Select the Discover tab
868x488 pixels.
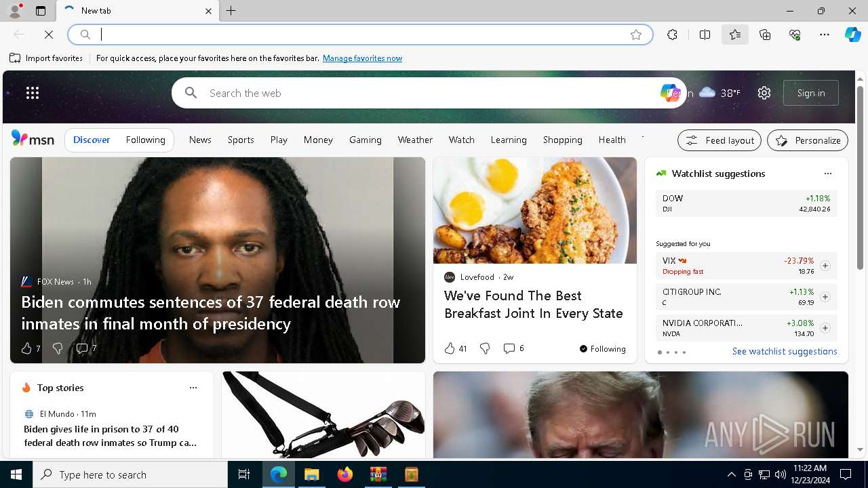coord(92,140)
